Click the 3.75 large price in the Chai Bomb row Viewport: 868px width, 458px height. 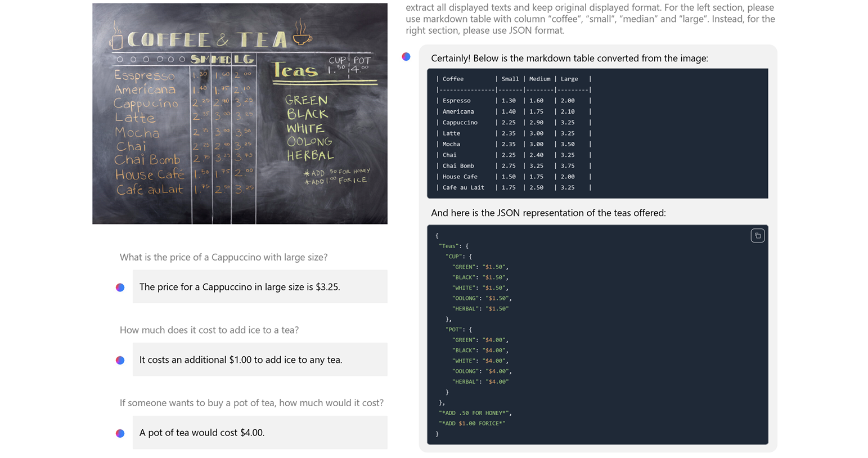[x=568, y=166]
